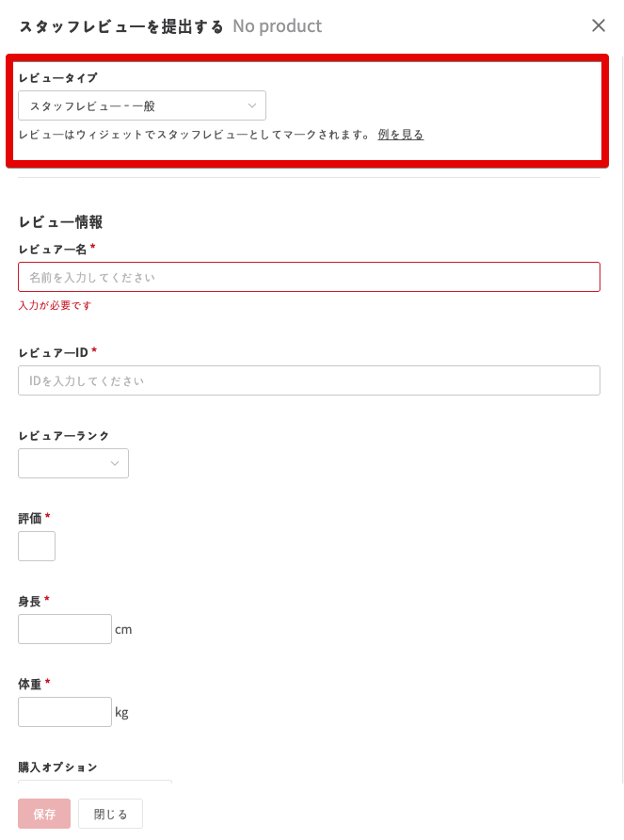Click the レビュアーID input field
Image resolution: width=624 pixels, height=840 pixels.
pos(309,380)
